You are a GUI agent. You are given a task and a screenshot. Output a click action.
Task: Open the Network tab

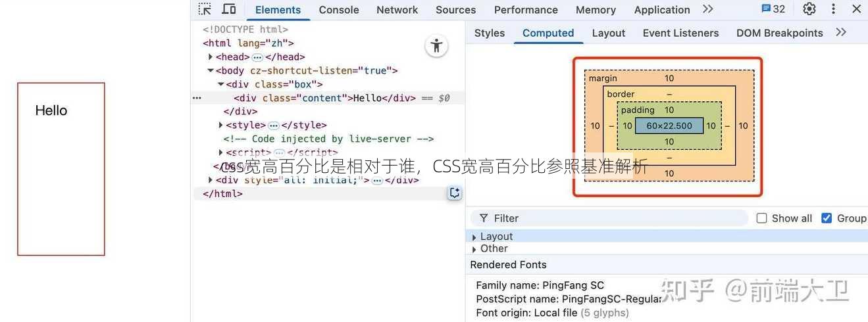click(x=397, y=10)
